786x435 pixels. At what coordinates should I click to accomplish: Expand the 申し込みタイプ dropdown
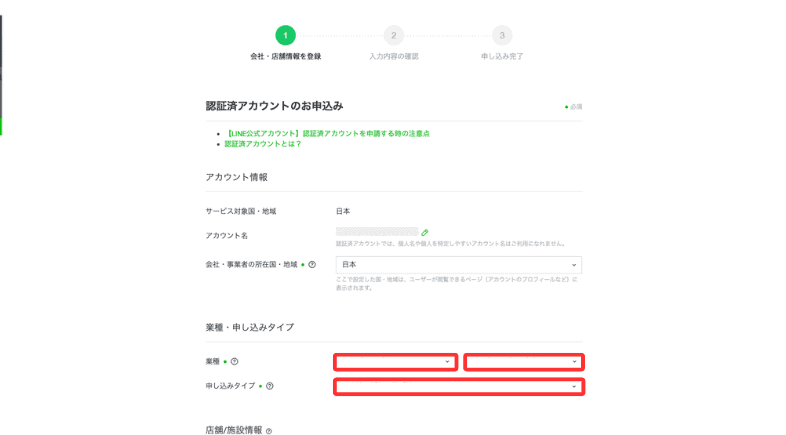pos(459,386)
